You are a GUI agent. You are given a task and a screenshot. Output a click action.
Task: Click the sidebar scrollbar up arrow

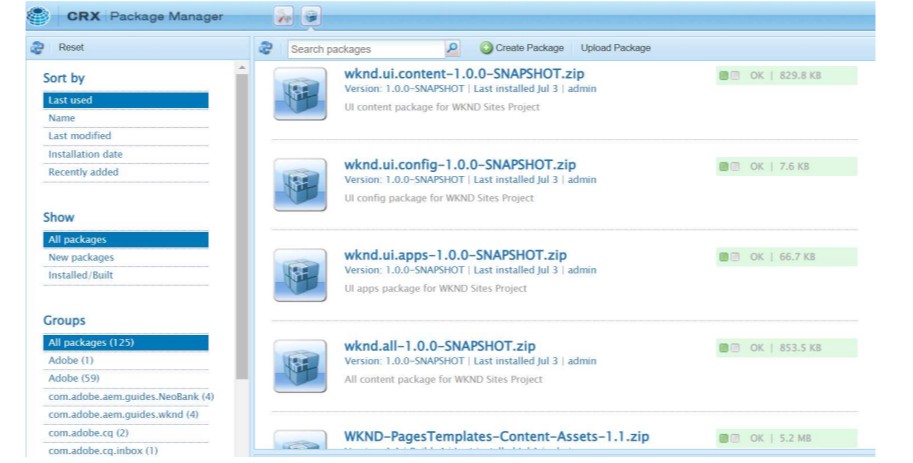click(242, 69)
